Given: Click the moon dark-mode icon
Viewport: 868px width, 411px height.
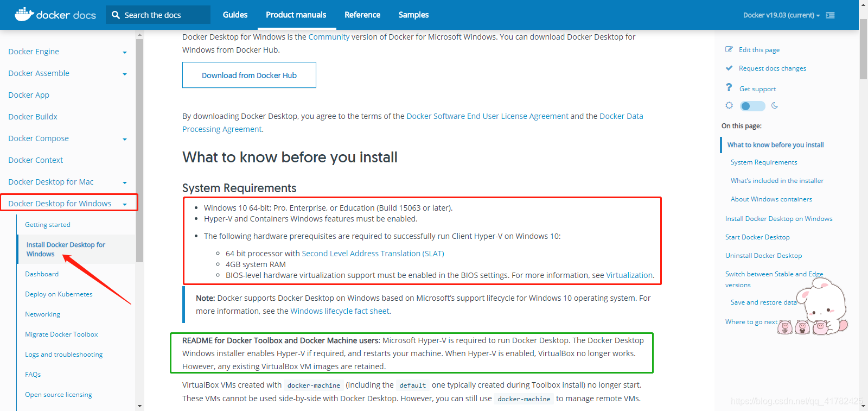Looking at the screenshot, I should (775, 105).
